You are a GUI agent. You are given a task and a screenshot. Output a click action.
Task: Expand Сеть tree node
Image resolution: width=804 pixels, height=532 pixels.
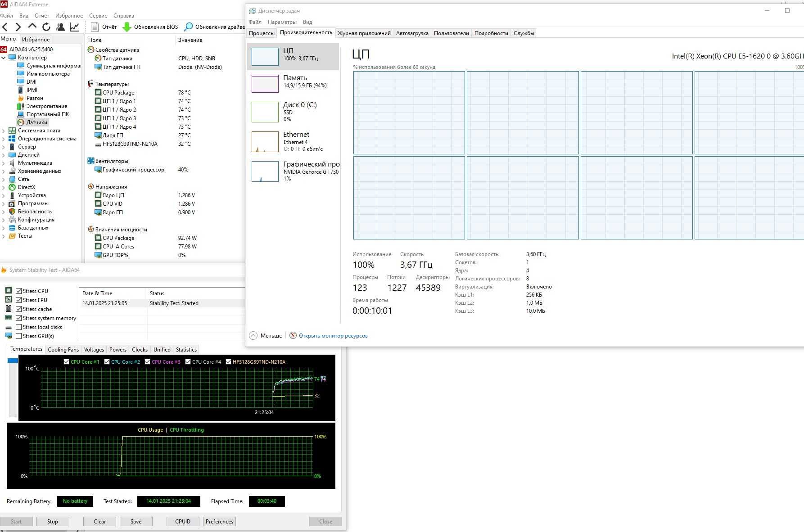(4, 179)
